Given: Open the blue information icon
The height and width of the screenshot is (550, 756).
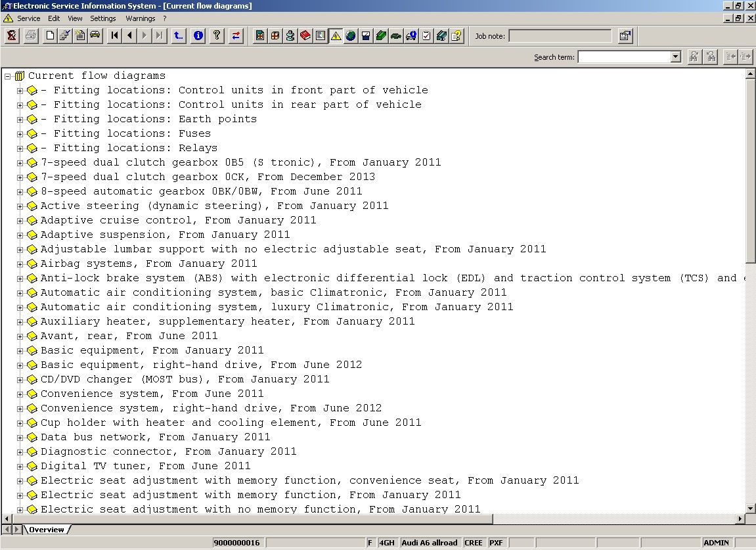Looking at the screenshot, I should pyautogui.click(x=198, y=35).
